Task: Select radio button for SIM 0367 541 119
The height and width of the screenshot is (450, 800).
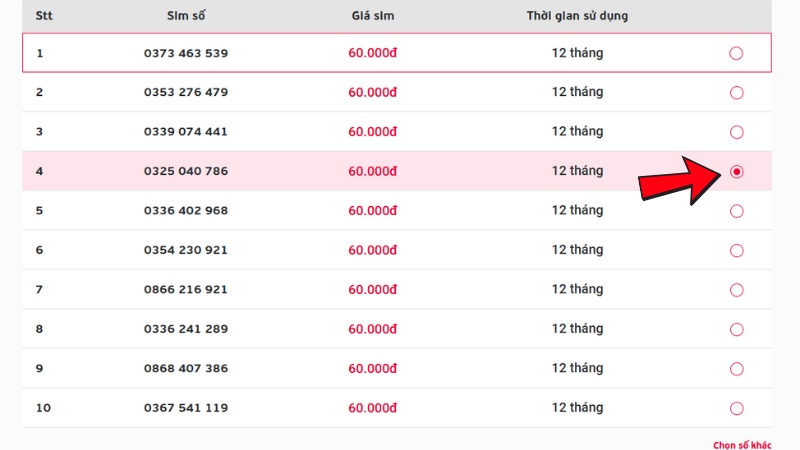Action: pos(736,408)
